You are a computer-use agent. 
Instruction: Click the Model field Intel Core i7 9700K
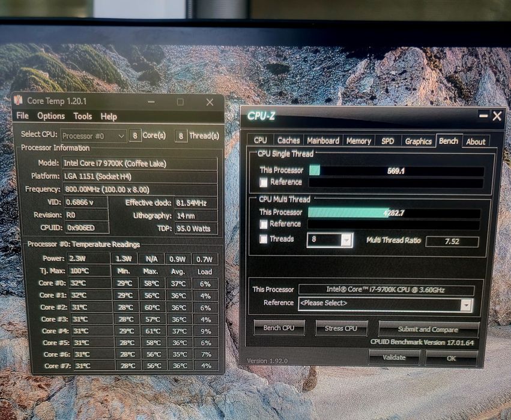140,163
